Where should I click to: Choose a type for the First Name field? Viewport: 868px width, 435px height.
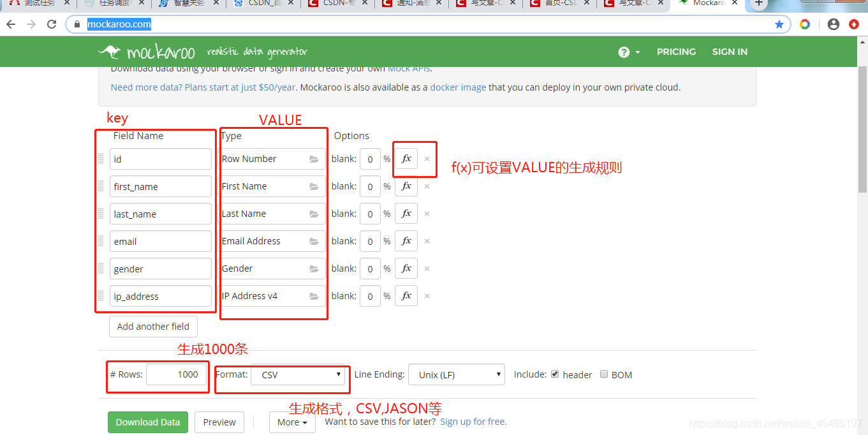[272, 186]
